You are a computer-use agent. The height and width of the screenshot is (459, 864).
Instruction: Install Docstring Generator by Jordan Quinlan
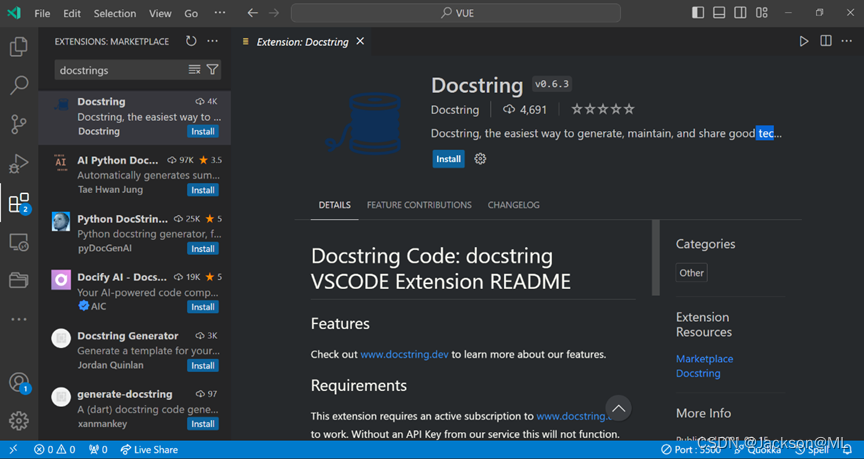203,366
